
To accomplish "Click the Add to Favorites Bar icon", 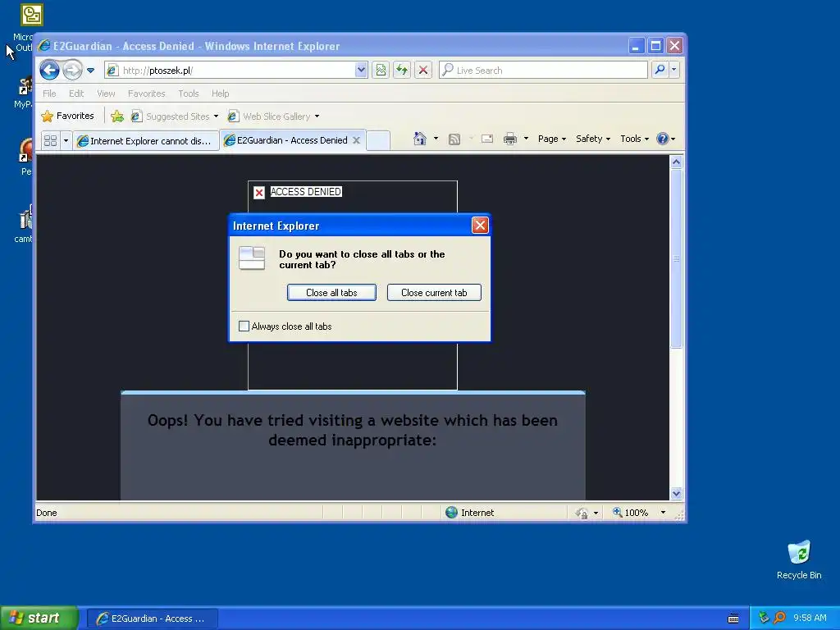I will click(x=117, y=116).
